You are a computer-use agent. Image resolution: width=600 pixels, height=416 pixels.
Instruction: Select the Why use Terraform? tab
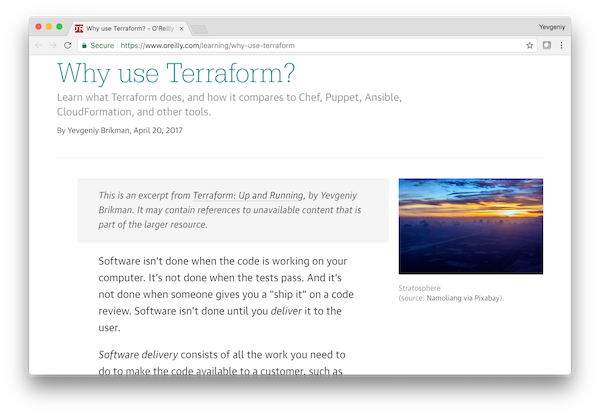[x=130, y=28]
